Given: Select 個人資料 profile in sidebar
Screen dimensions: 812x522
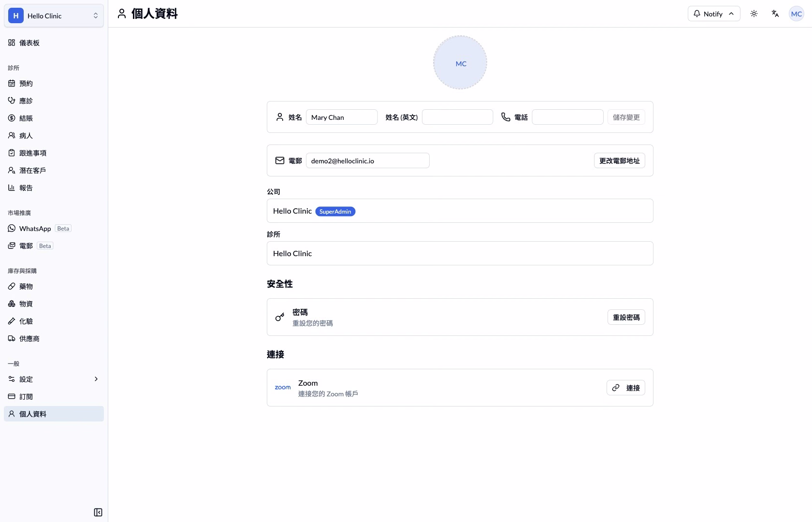Looking at the screenshot, I should 54,414.
